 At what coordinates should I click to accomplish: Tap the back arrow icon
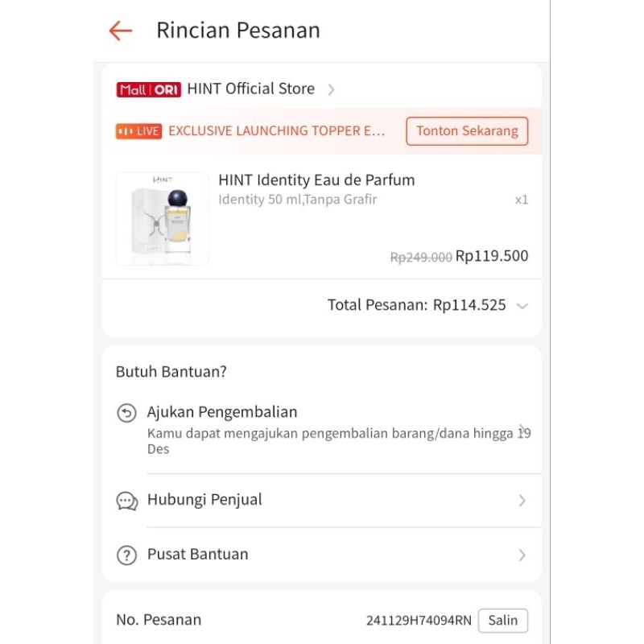click(121, 31)
